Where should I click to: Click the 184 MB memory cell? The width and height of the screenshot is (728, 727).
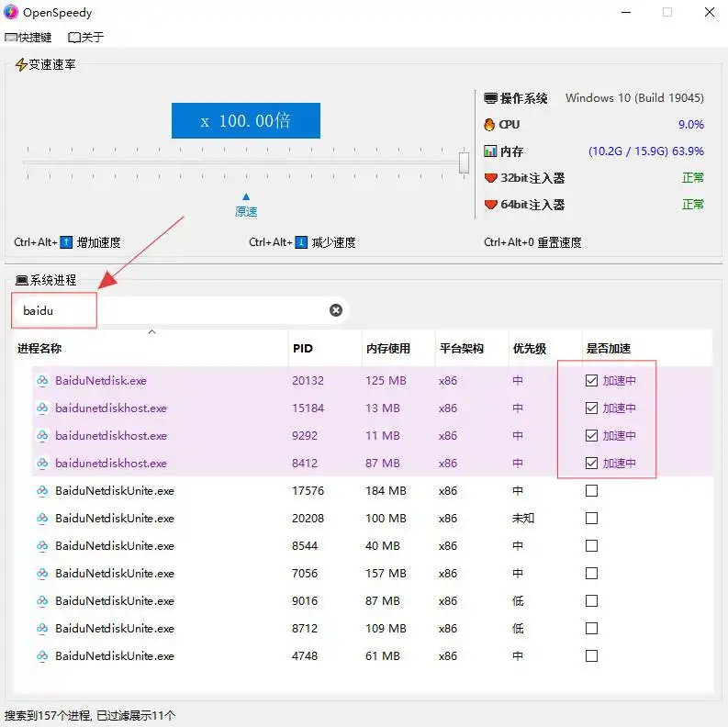coord(386,491)
